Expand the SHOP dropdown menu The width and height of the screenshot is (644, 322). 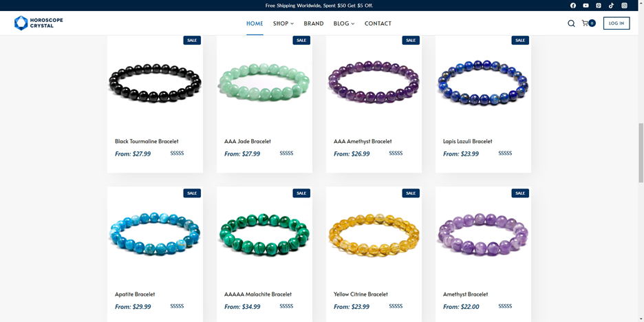pyautogui.click(x=283, y=23)
